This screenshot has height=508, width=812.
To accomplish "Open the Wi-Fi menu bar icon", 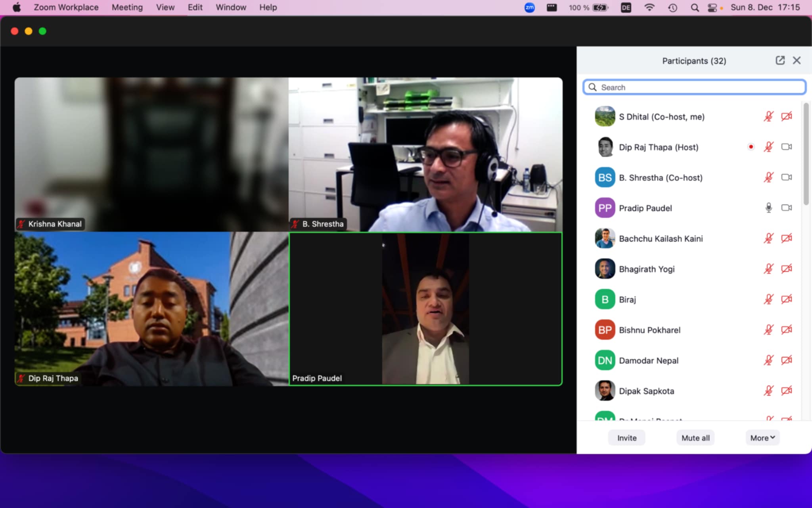I will click(649, 7).
